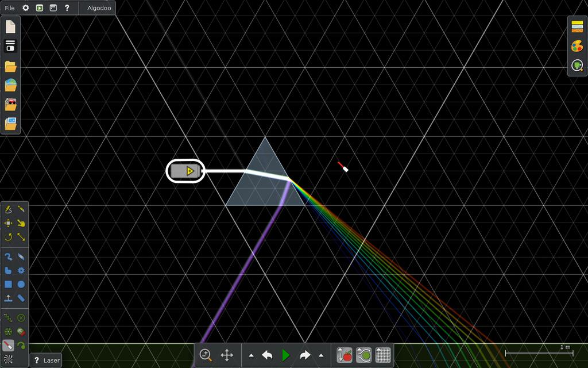Select the Plane tool
Viewport: 588px width, 368px height.
click(8, 298)
